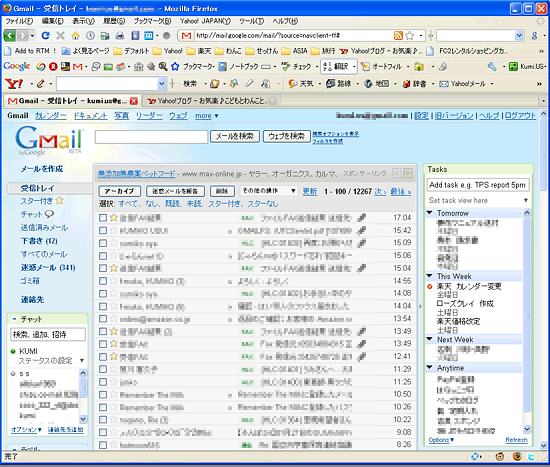The image size is (550, 467).
Task: Click the Gmail M icon in Google toolbar
Action: point(78,66)
